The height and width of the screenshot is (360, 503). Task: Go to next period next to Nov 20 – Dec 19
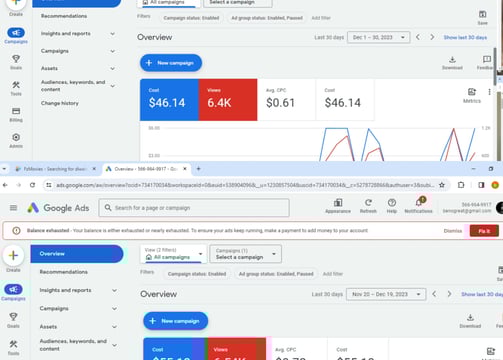coord(449,294)
